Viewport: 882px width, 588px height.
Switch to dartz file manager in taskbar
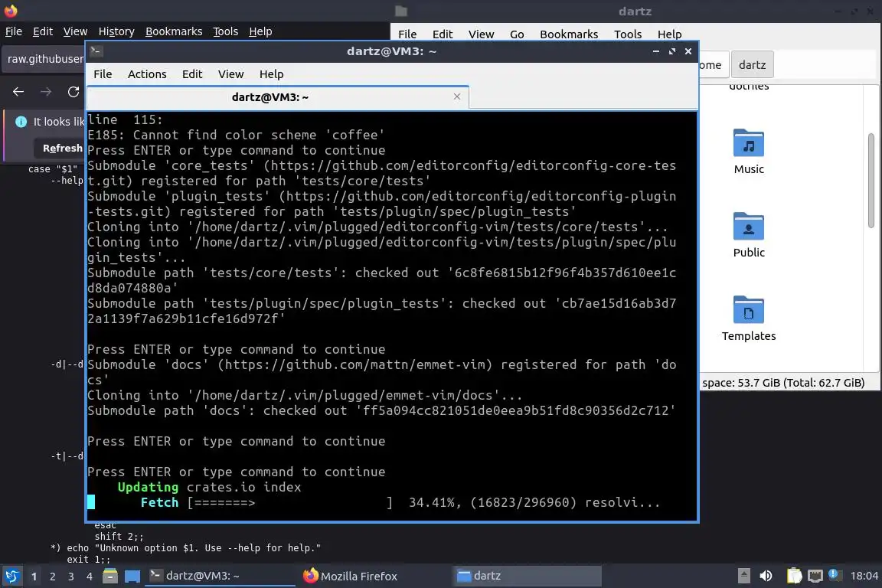pyautogui.click(x=527, y=577)
